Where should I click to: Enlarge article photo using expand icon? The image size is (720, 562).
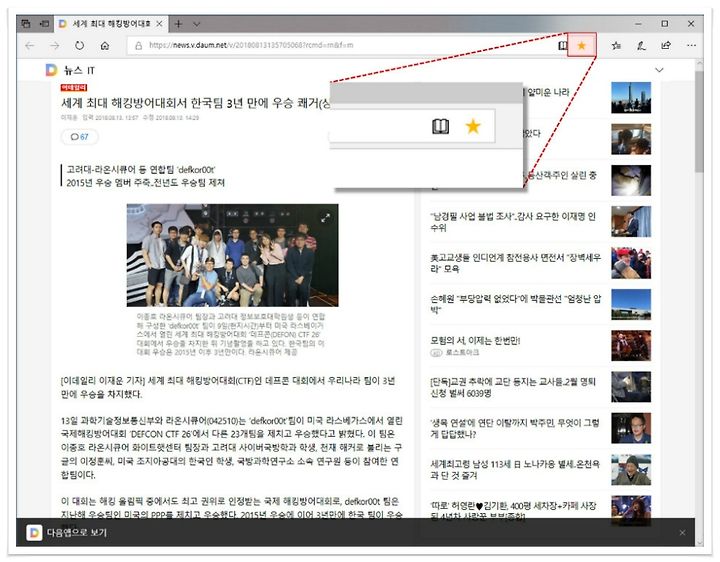[x=326, y=218]
